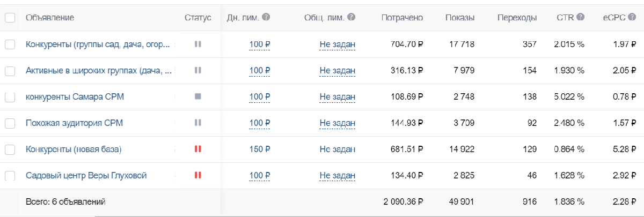Open ad Конкуренты (новая база)
Screen dimensions: 644x217
click(74, 149)
